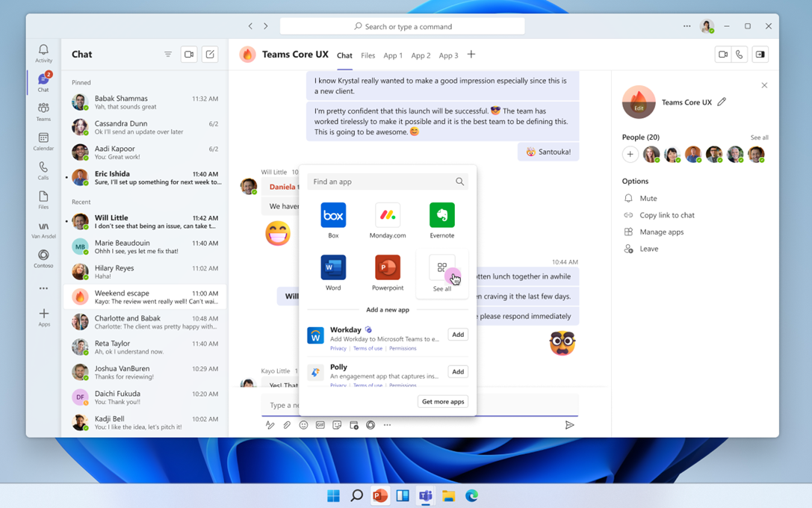
Task: Switch to App 3 tab
Action: 448,55
